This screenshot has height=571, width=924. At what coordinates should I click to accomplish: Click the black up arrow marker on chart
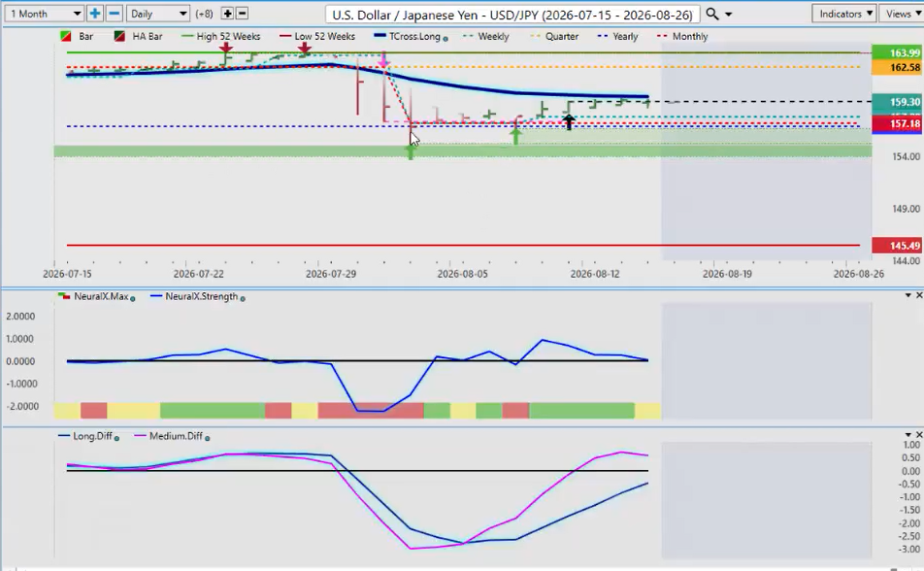point(569,122)
